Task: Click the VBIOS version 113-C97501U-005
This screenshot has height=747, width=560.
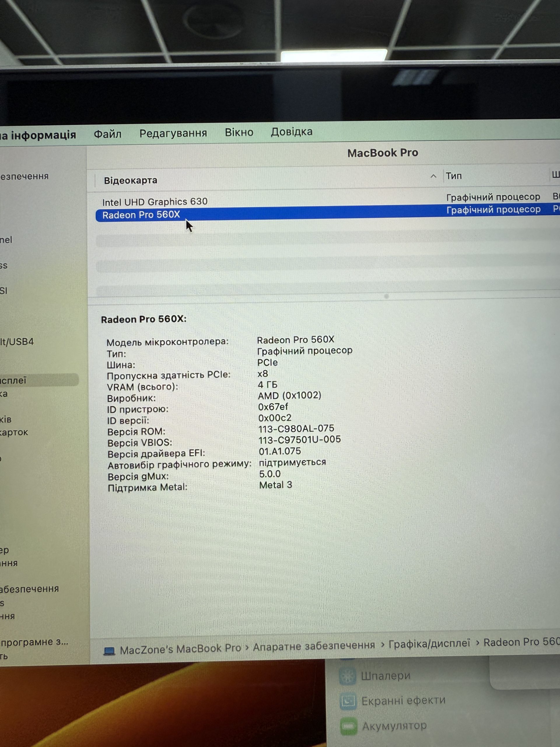Action: (x=300, y=440)
